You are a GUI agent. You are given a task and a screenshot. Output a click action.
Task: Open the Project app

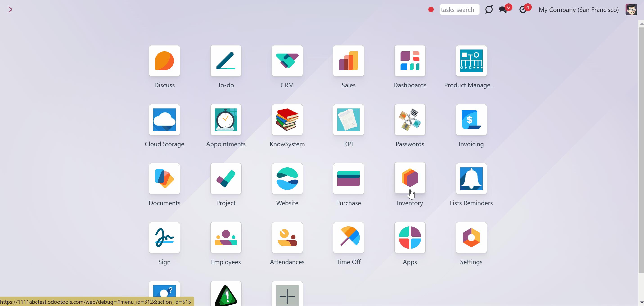[x=226, y=178]
